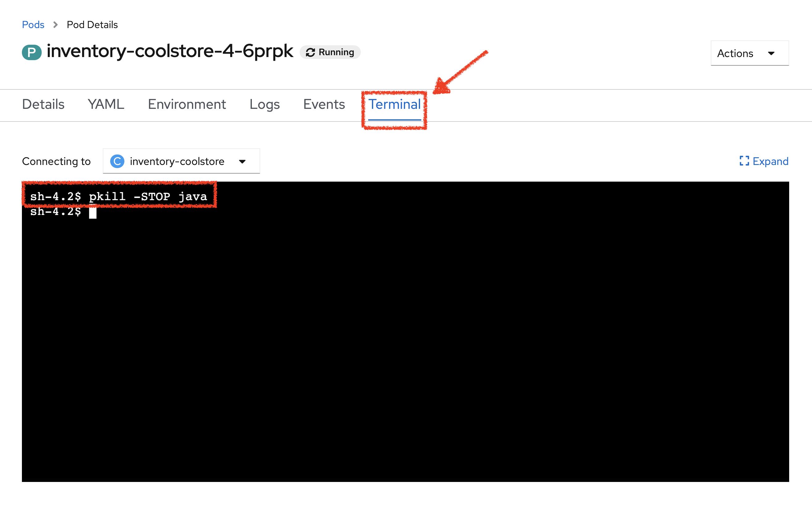This screenshot has width=812, height=506.
Task: Select the YAML tab
Action: coord(106,105)
